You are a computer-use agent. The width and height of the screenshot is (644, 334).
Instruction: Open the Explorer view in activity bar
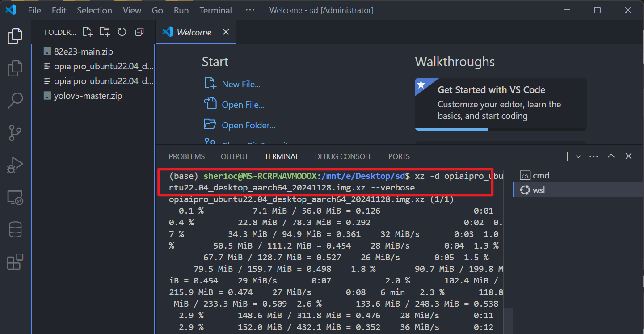(x=15, y=37)
